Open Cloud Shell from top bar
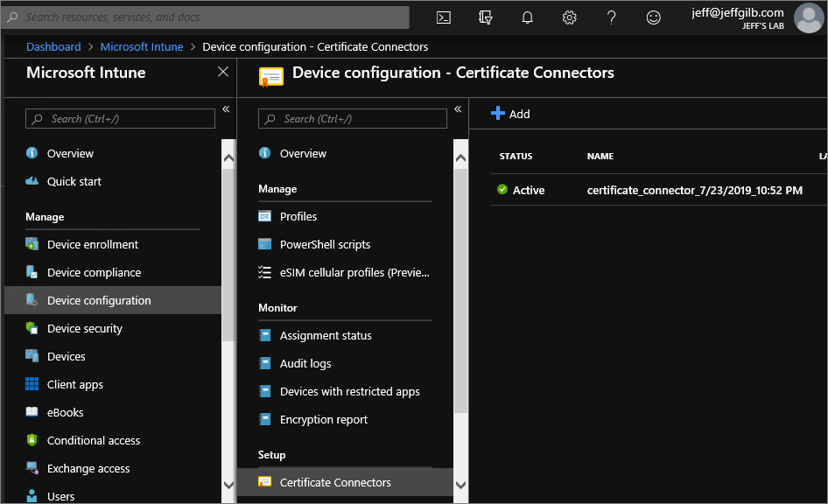The image size is (828, 504). 444,17
